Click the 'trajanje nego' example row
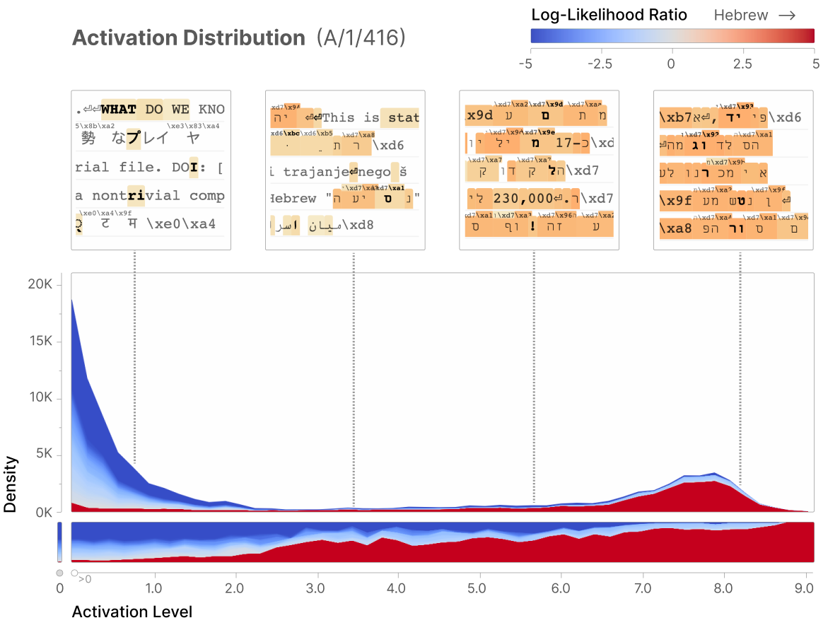 click(x=344, y=171)
